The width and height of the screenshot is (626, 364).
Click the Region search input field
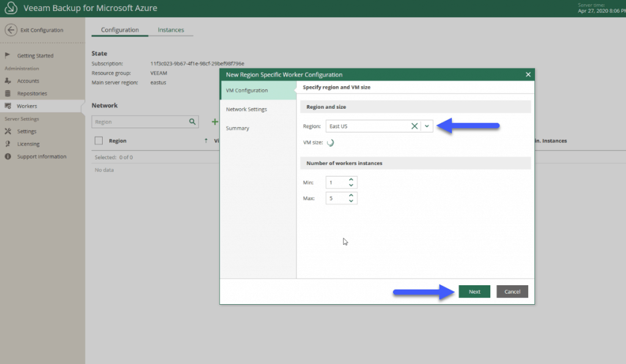(145, 122)
